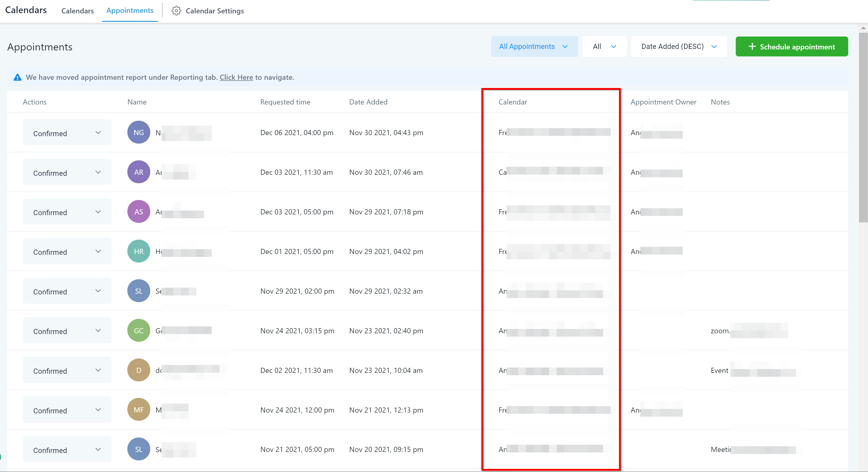Image resolution: width=868 pixels, height=472 pixels.
Task: Open the All Appointments filter dropdown
Action: tap(534, 47)
